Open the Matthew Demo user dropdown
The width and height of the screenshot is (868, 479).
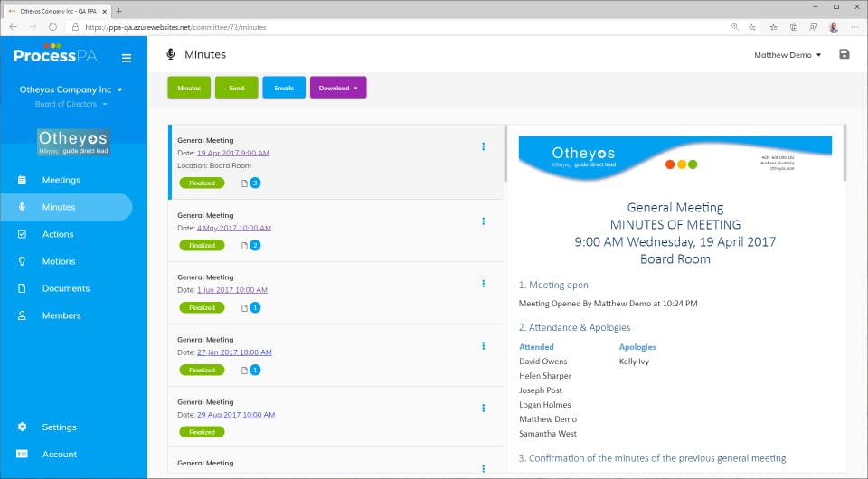click(x=788, y=55)
